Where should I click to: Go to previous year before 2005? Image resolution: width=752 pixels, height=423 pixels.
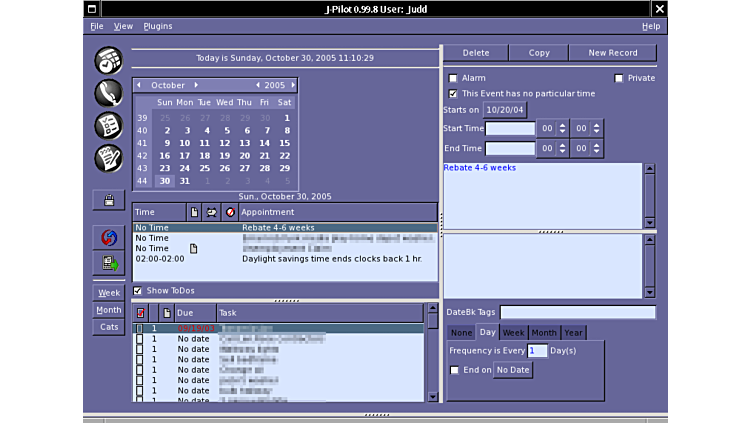257,85
